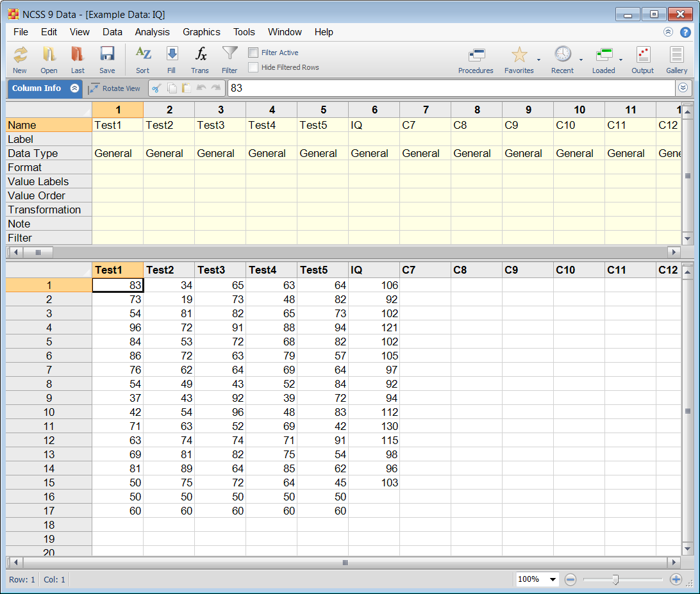
Task: Click the data grid horizontal scrollbar right arrow
Action: point(674,563)
